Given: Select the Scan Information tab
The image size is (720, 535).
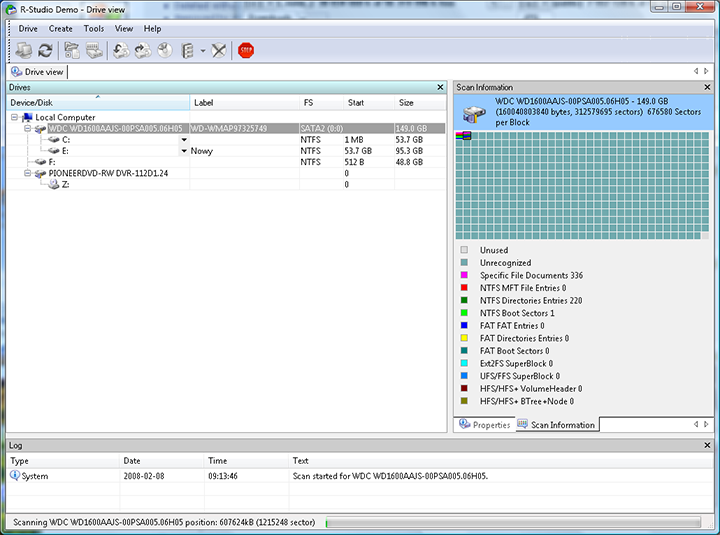Looking at the screenshot, I should click(x=556, y=425).
